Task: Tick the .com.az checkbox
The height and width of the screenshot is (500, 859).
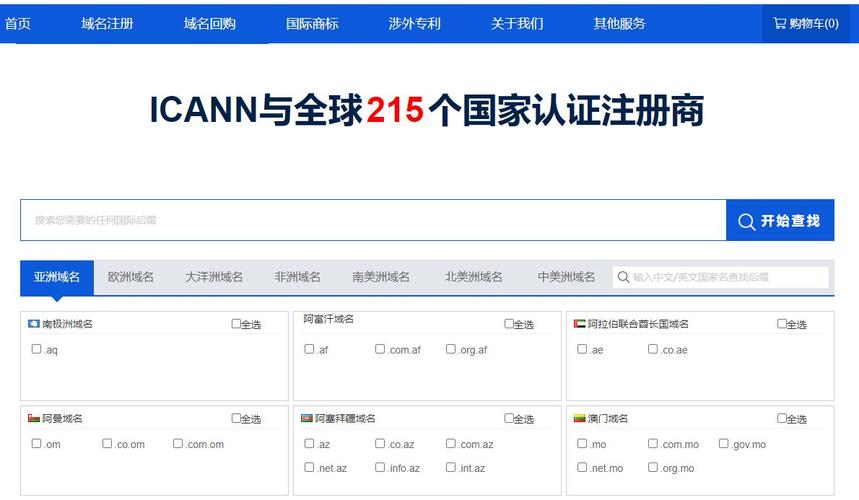Action: click(450, 444)
